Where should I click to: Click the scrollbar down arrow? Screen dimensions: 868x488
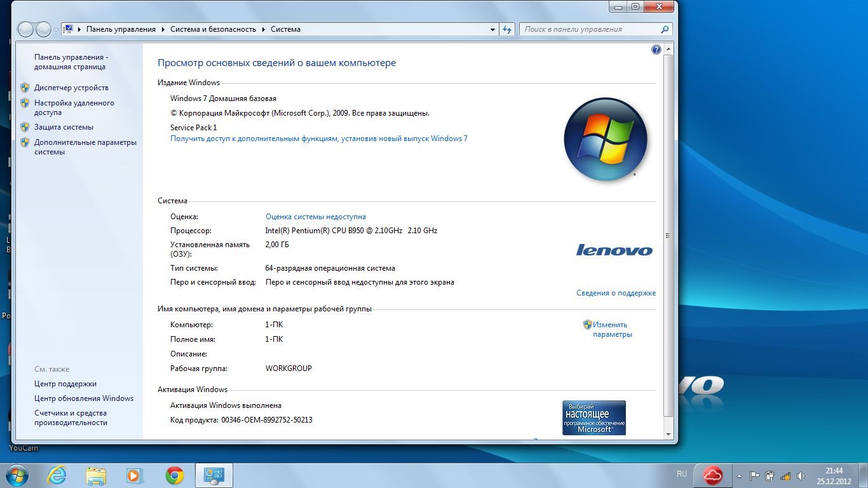click(668, 434)
